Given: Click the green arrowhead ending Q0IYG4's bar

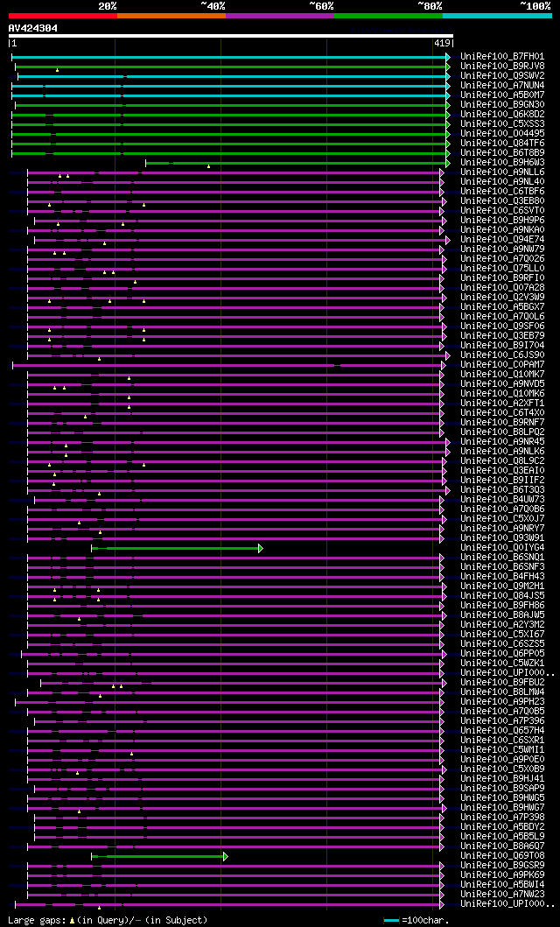Looking at the screenshot, I should click(x=261, y=548).
